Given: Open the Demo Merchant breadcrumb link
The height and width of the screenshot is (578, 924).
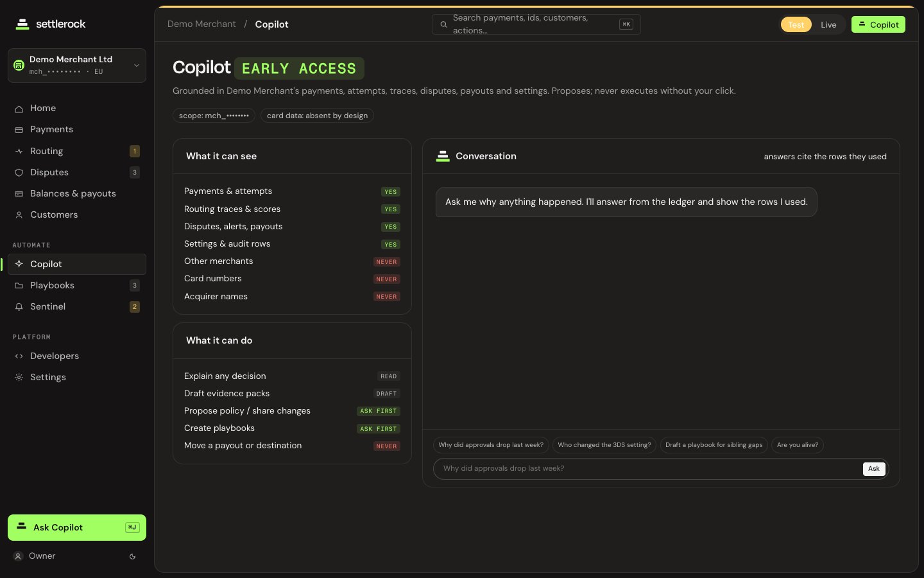Looking at the screenshot, I should click(201, 24).
